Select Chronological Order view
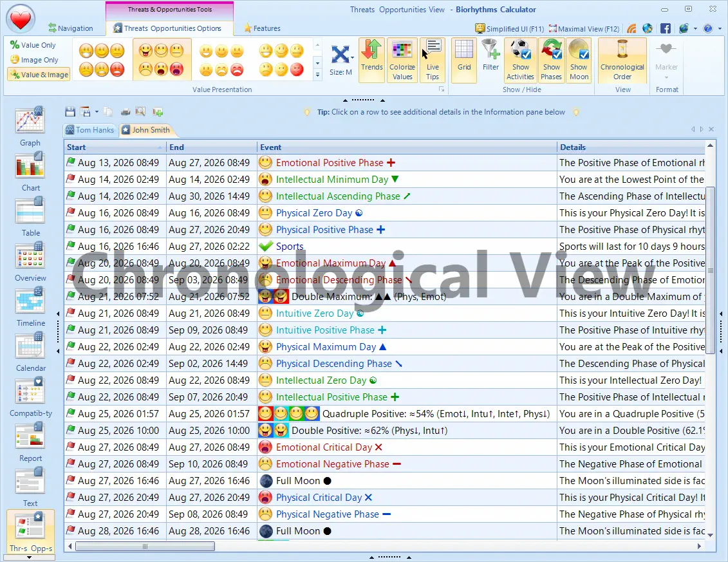Image resolution: width=728 pixels, height=562 pixels. (621, 60)
